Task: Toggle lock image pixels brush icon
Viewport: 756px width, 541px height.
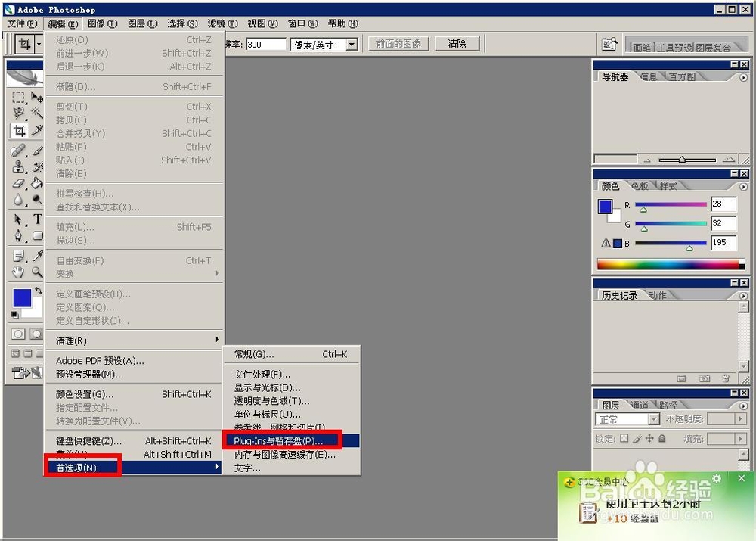Action: point(637,438)
